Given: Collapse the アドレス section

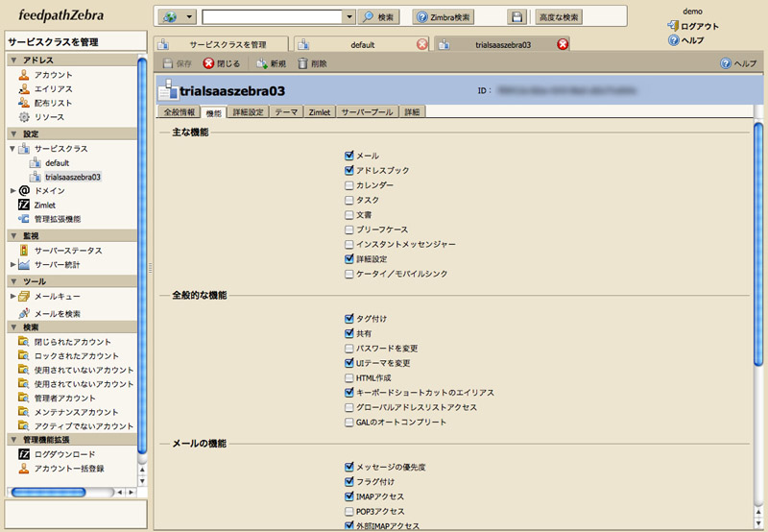Looking at the screenshot, I should 13,60.
